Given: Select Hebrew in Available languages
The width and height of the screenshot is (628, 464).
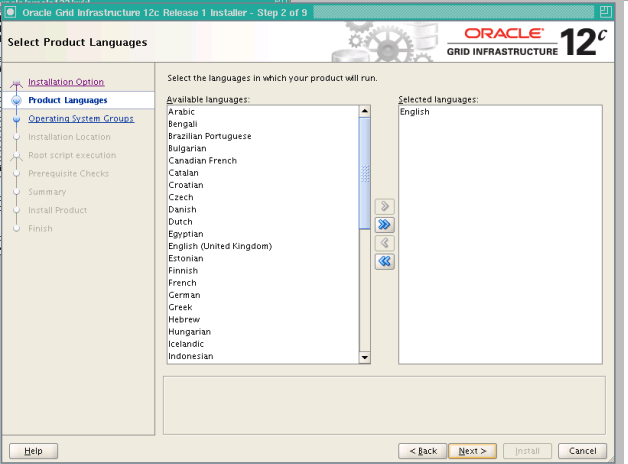Looking at the screenshot, I should point(263,319).
